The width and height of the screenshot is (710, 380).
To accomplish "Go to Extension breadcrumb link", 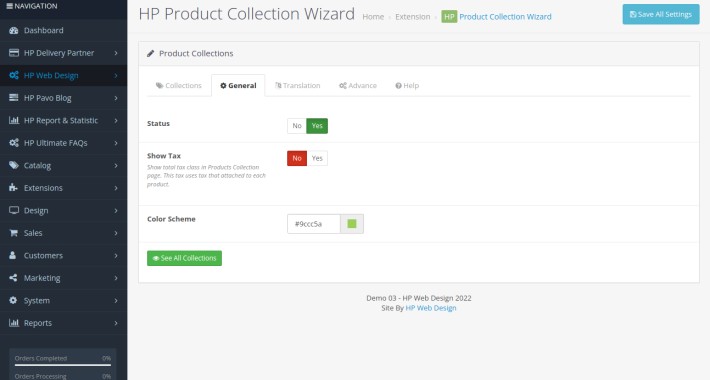I will pyautogui.click(x=413, y=17).
